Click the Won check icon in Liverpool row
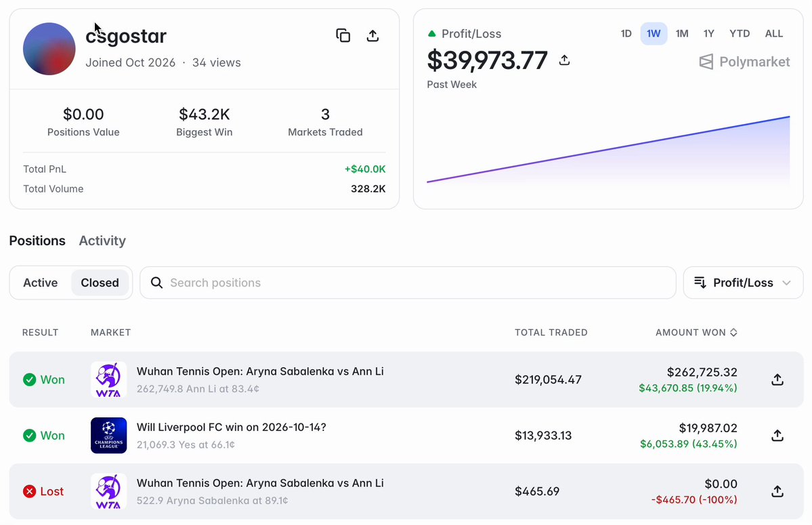812x525 pixels. (30, 436)
